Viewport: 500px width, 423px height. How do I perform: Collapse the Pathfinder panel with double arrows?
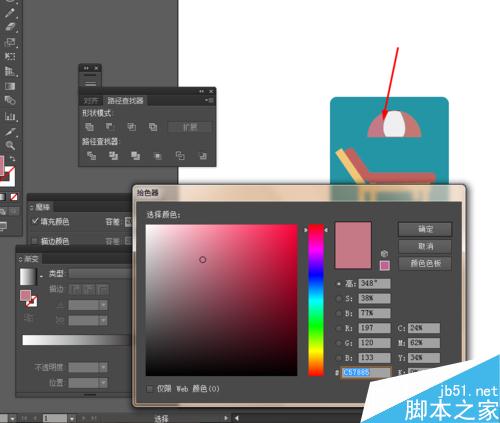coord(201,91)
